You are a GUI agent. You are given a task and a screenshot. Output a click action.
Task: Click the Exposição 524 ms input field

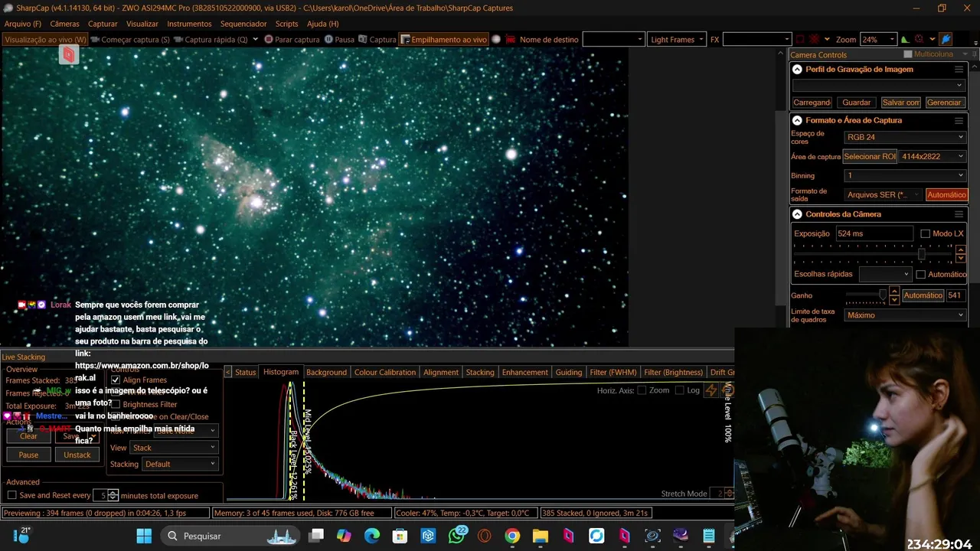[x=874, y=233]
